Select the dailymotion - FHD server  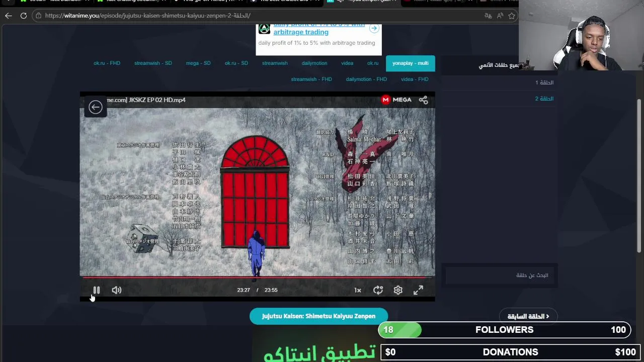(366, 79)
